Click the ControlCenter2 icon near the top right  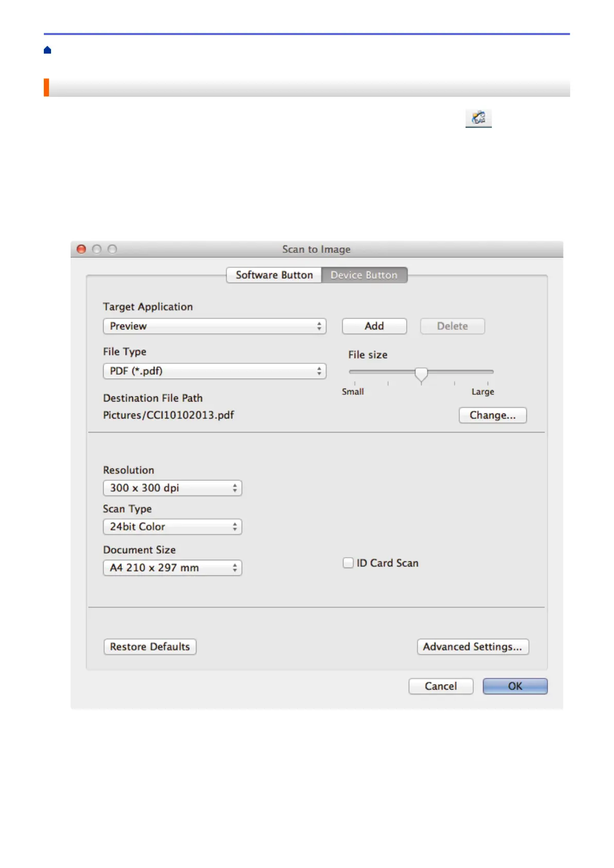point(478,118)
